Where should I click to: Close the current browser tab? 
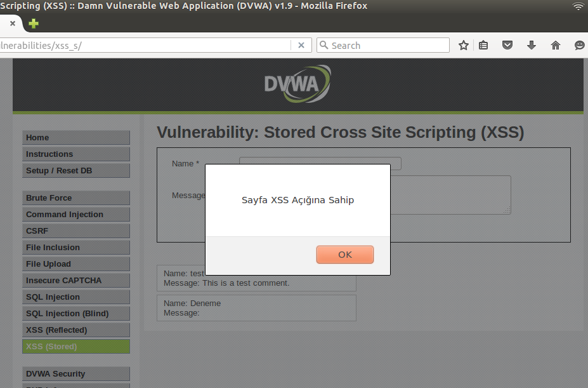13,23
